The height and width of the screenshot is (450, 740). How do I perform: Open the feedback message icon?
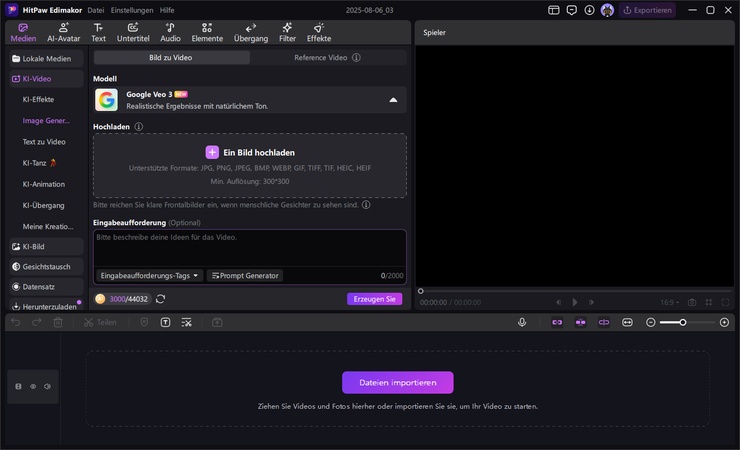572,10
